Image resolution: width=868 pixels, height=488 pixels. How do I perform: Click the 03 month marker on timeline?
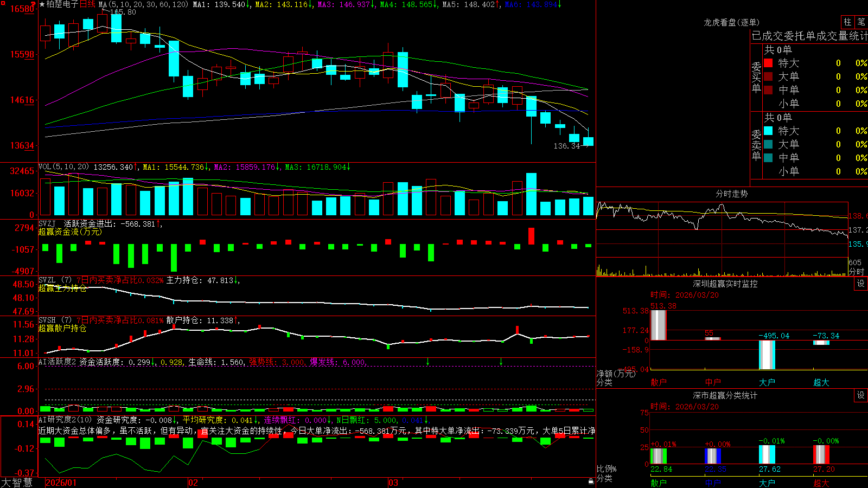[x=393, y=483]
